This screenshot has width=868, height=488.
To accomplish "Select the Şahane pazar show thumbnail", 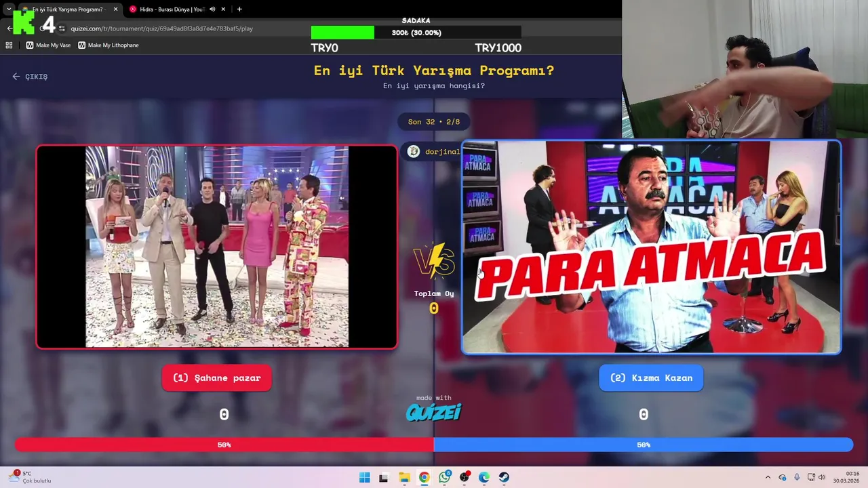I will point(217,247).
